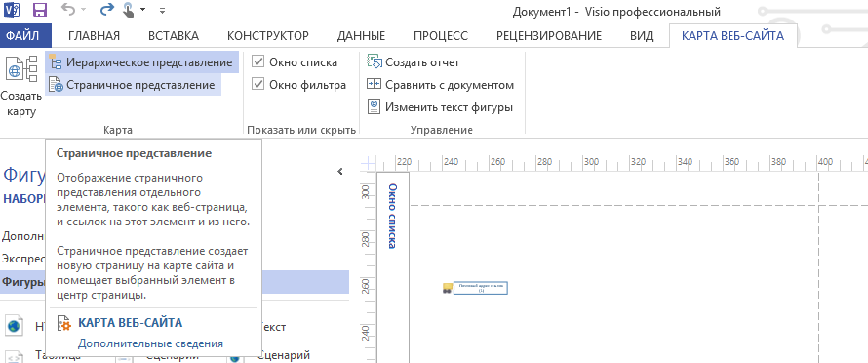868x363 pixels.
Task: Click the Создать карту button
Action: [x=21, y=86]
